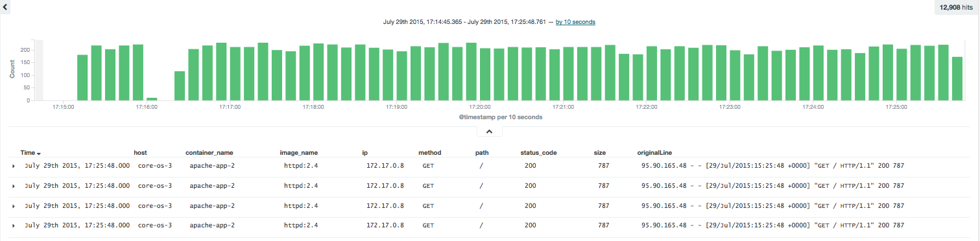Screen dimensions: 980x241
Task: Expand the second log entry row
Action: (x=14, y=186)
